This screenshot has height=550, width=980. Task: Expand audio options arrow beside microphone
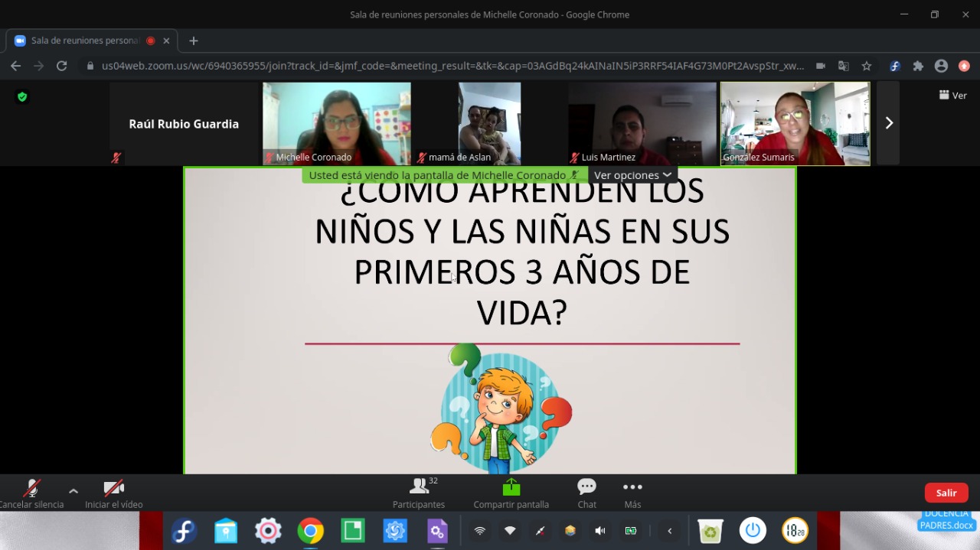[73, 491]
